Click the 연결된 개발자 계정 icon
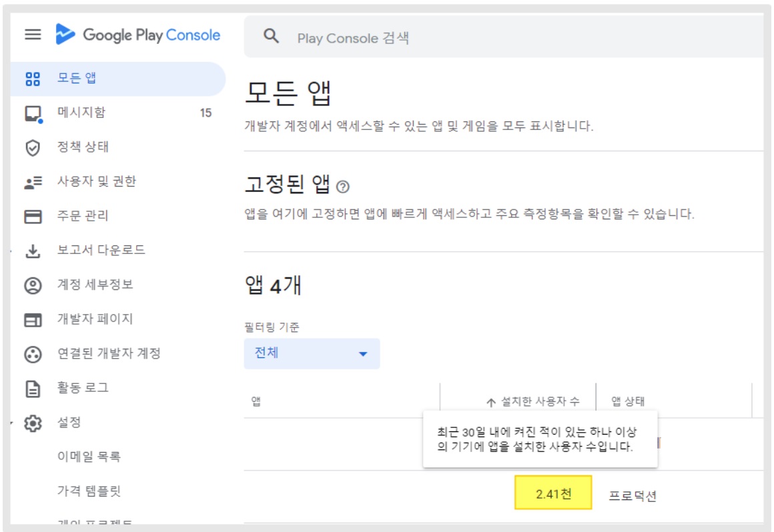This screenshot has width=774, height=532. (x=33, y=355)
